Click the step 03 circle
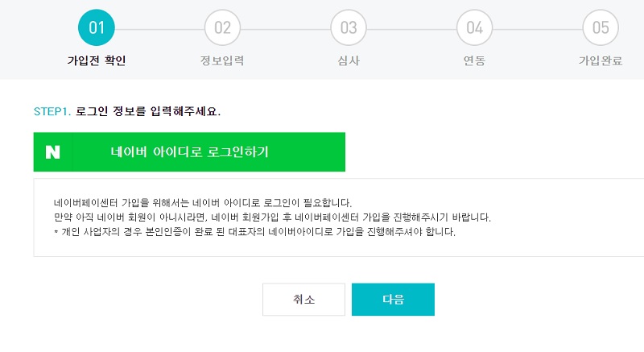The image size is (644, 352). pos(349,27)
